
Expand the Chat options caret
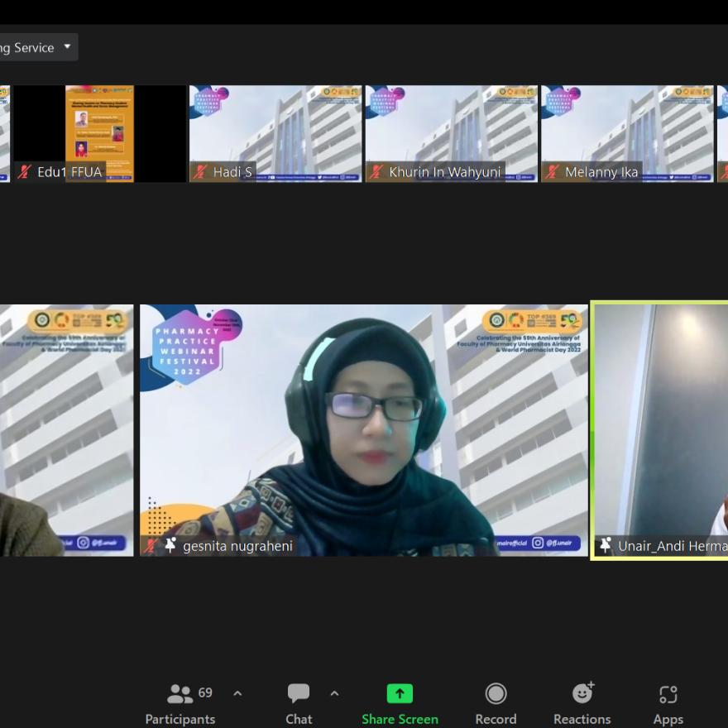tap(334, 693)
